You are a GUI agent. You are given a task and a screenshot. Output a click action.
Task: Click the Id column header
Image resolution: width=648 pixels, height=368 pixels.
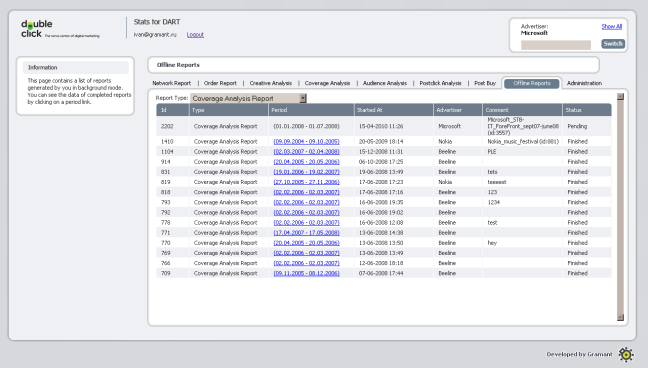[x=172, y=110]
